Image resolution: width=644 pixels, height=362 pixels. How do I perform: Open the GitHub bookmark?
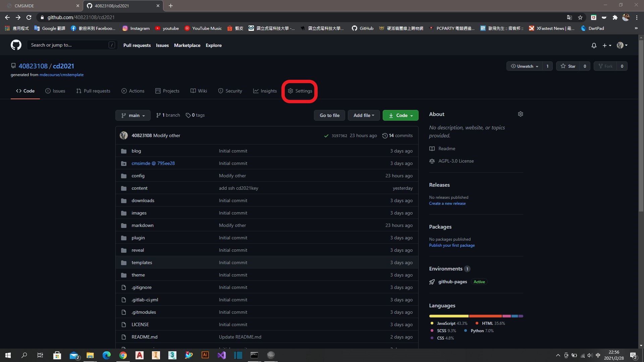362,28
